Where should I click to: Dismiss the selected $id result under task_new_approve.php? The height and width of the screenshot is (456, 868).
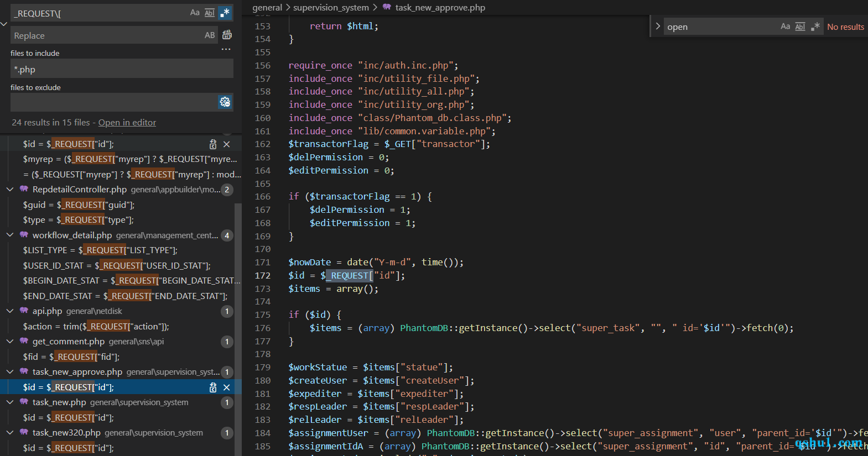pos(226,387)
